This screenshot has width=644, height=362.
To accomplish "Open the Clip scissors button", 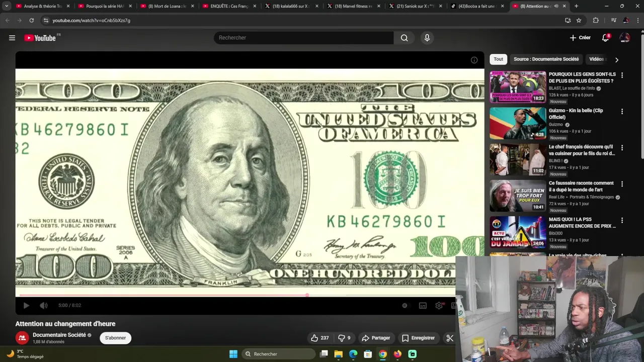I will coord(450,338).
